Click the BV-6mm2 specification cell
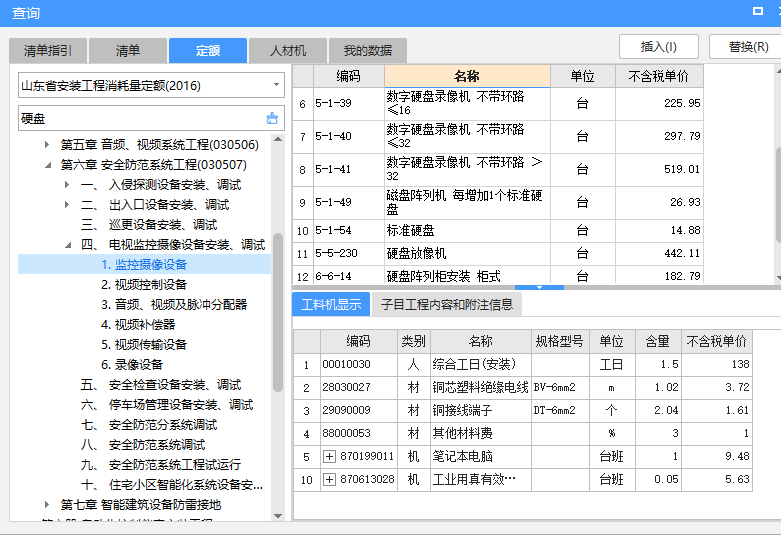 click(560, 387)
